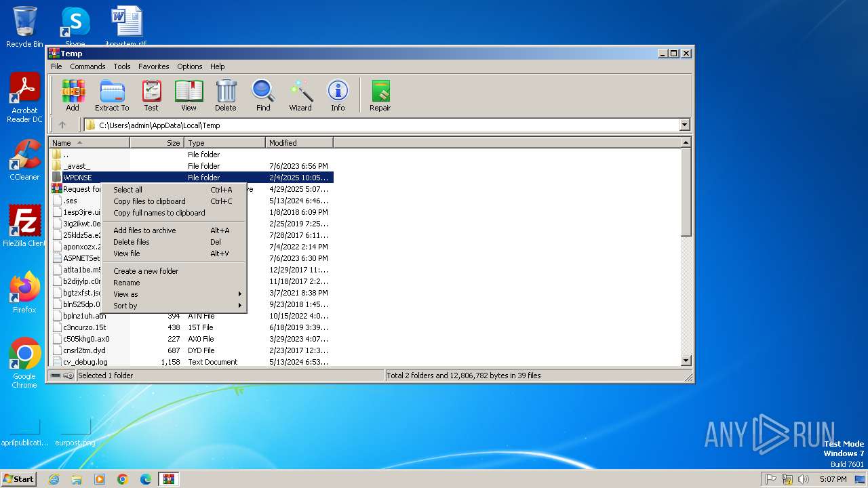868x488 pixels.
Task: Select the parent '..' folder row
Action: click(192, 155)
